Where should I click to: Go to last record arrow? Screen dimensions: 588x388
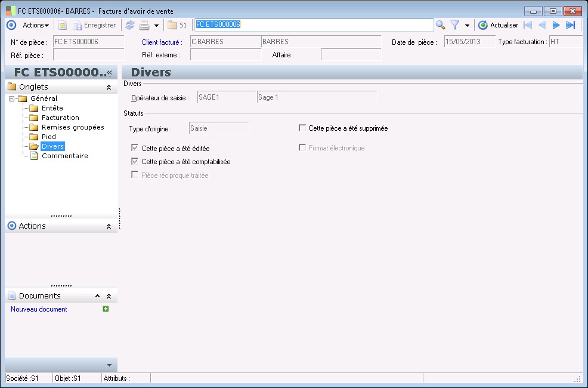[570, 25]
